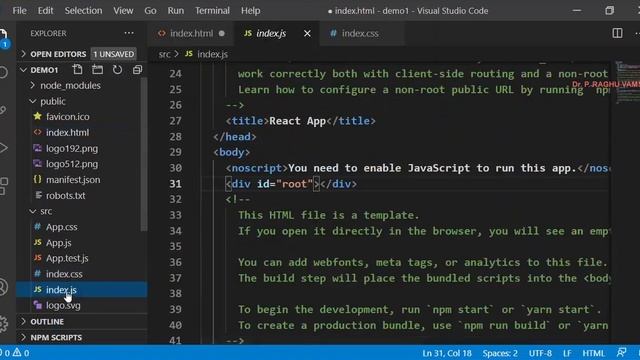Image resolution: width=640 pixels, height=360 pixels.
Task: Open the feedback icon in status bar
Action: 621,353
